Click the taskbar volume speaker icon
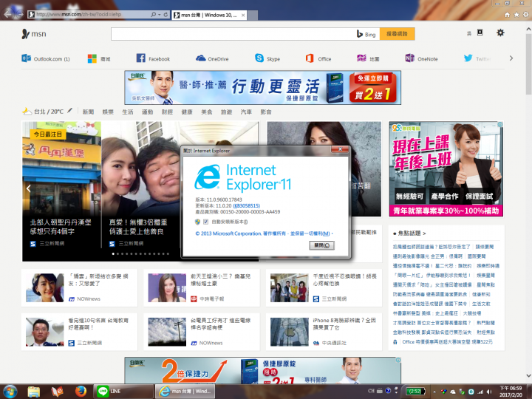 (x=489, y=392)
